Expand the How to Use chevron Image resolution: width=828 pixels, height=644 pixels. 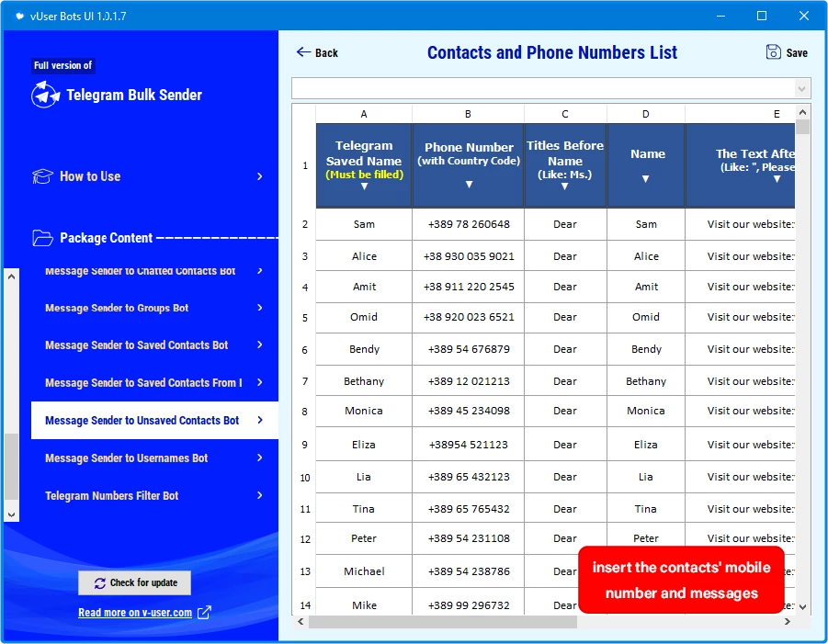[259, 176]
